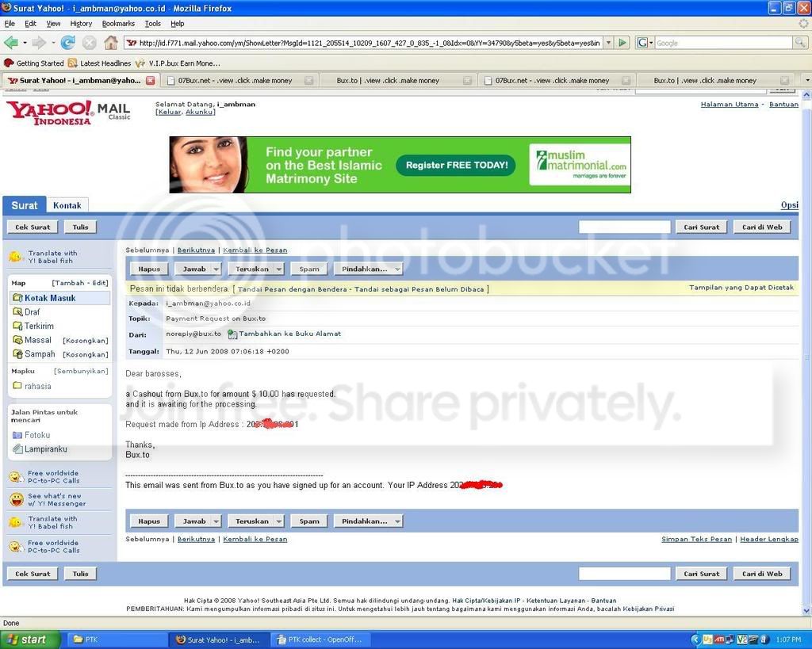Click the vertical scrollbar down arrow

point(806,611)
